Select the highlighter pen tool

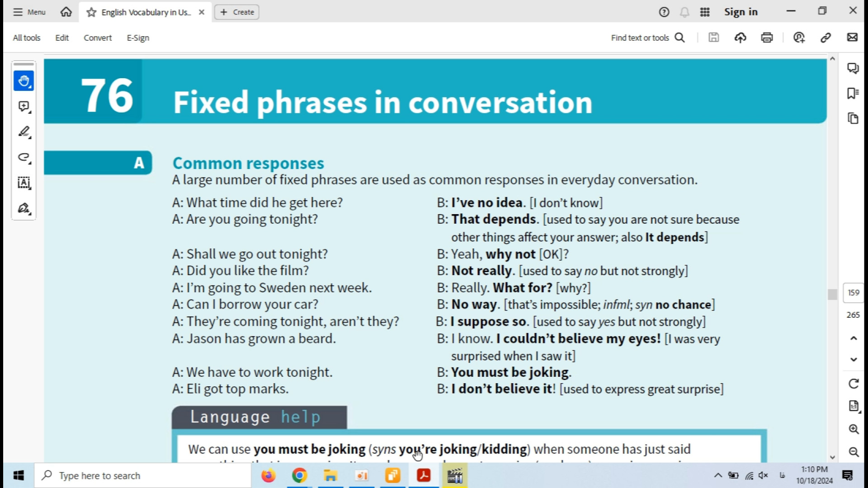pos(24,132)
